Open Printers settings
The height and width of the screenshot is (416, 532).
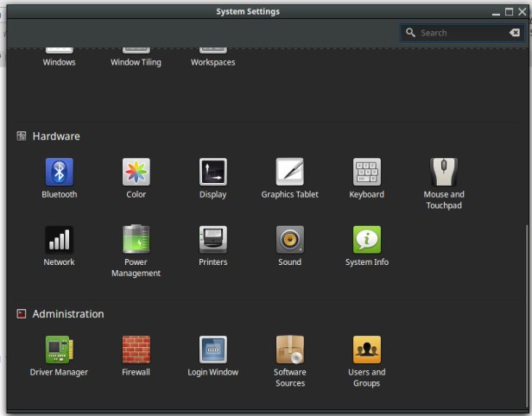tap(212, 239)
